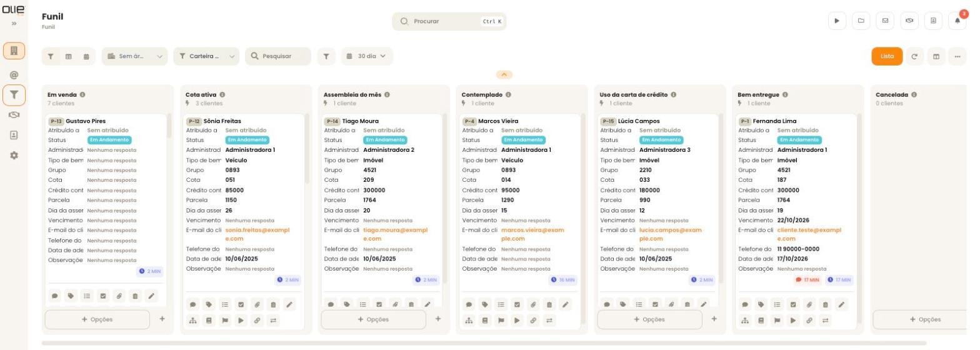The width and height of the screenshot is (980, 350).
Task: Click the link icon on Marcos Vieira card
Action: click(x=533, y=321)
